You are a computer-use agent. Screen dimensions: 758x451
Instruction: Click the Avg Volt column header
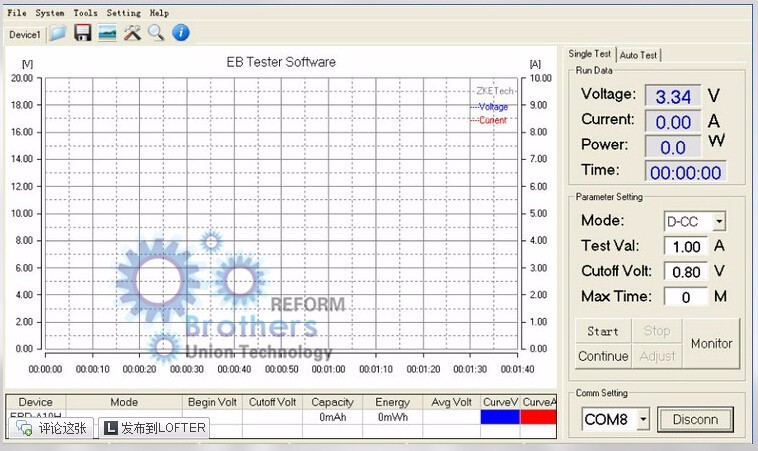coord(452,402)
